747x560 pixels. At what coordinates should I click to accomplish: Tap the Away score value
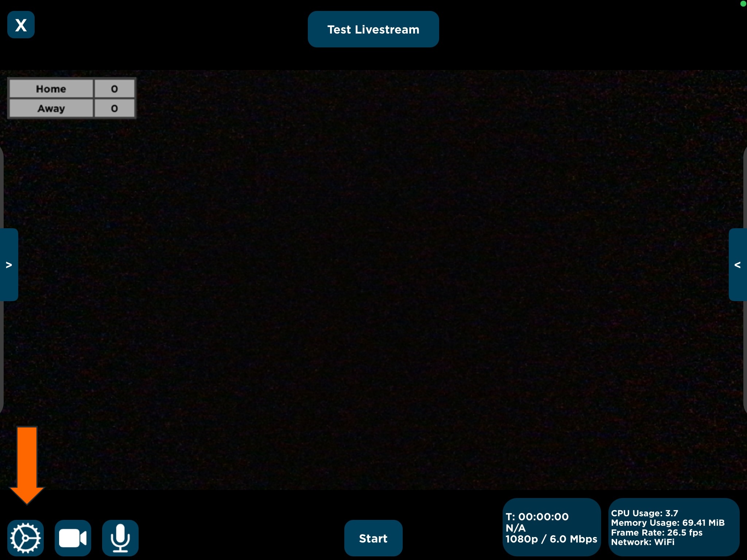(x=115, y=108)
